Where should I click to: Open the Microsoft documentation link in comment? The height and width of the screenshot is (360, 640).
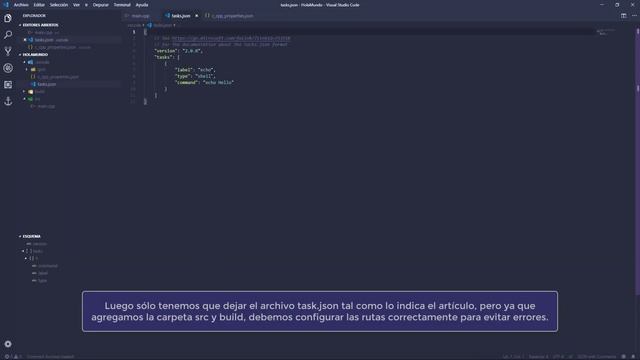pos(231,38)
